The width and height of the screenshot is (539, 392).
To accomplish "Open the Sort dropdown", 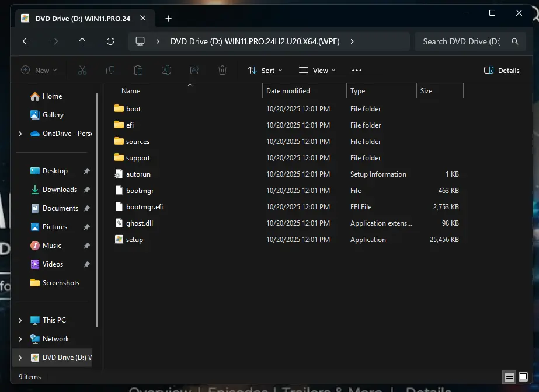I will click(x=265, y=71).
